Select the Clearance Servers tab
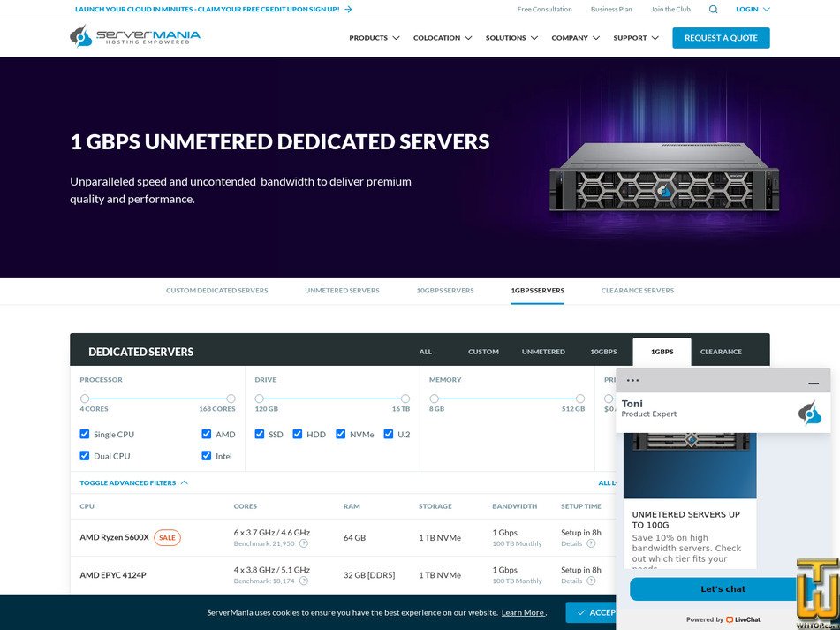The image size is (840, 630). [638, 290]
